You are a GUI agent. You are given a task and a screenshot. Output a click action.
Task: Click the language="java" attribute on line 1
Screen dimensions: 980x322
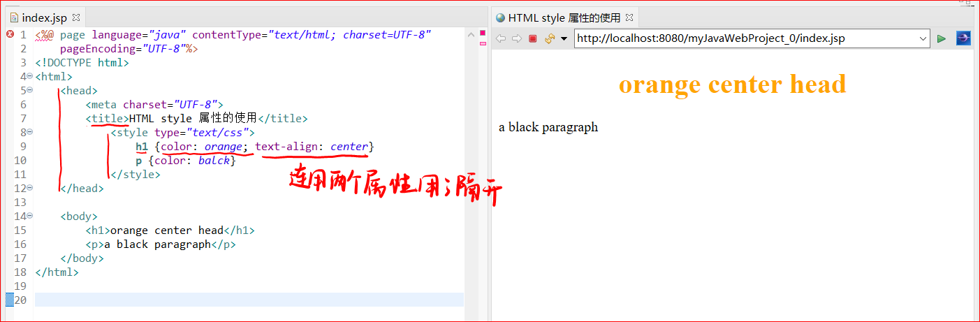[138, 35]
